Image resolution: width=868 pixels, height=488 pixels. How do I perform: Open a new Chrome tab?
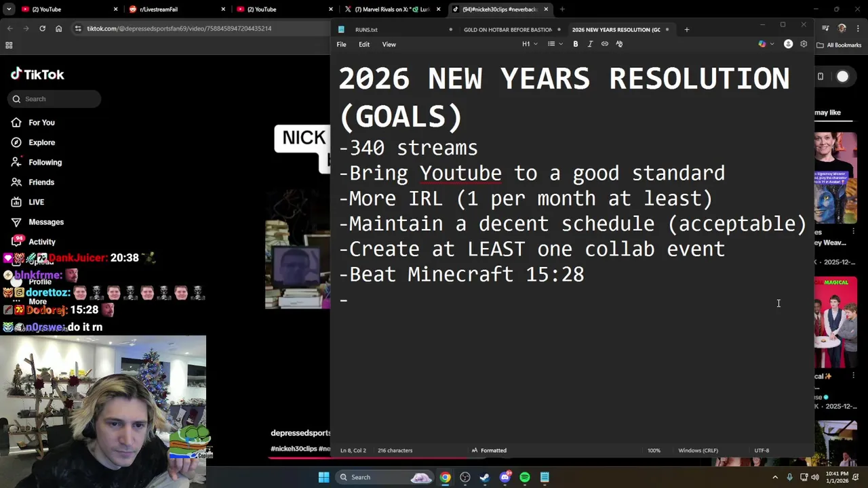[x=562, y=9]
